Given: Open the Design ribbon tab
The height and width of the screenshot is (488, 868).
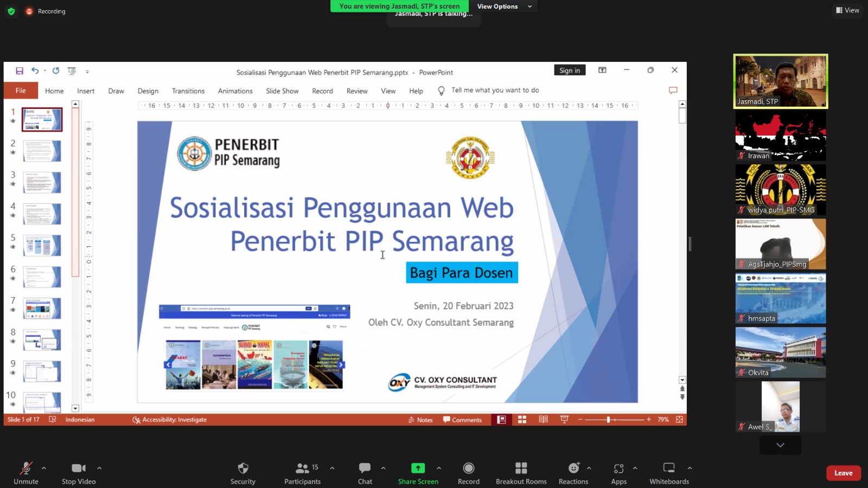Looking at the screenshot, I should click(x=148, y=91).
